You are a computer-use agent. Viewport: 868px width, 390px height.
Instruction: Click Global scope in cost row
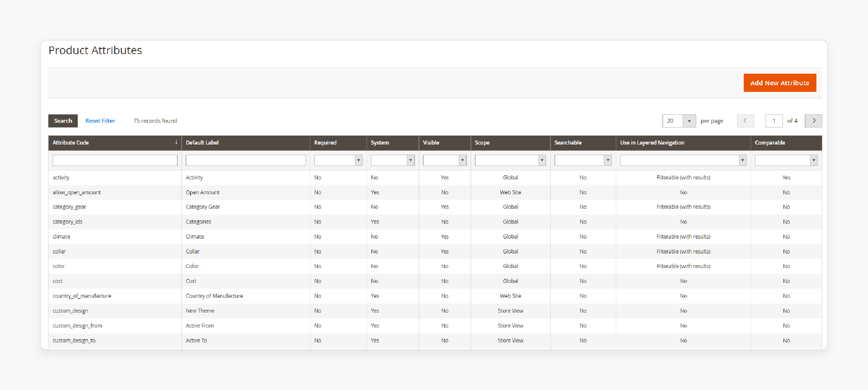510,281
